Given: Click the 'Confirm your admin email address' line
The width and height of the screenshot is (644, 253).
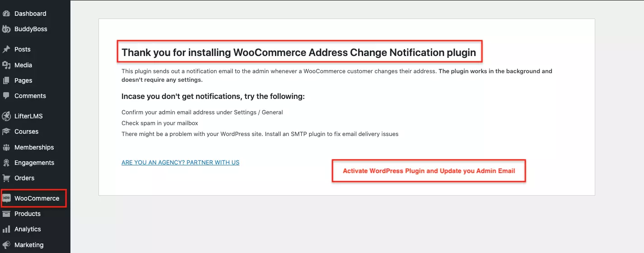Looking at the screenshot, I should point(202,112).
